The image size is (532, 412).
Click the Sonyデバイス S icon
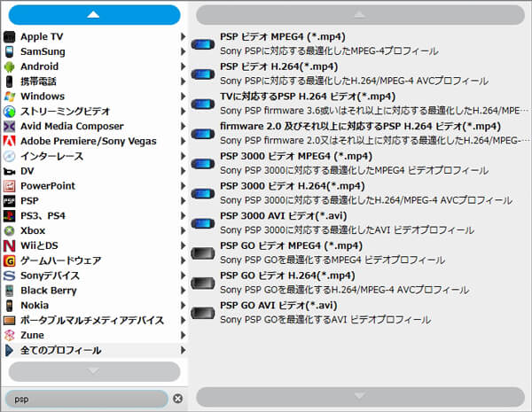pos(10,276)
